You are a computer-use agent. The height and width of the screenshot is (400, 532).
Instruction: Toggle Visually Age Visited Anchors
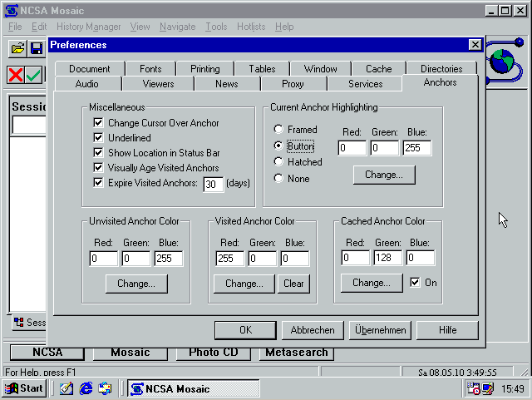(x=98, y=167)
